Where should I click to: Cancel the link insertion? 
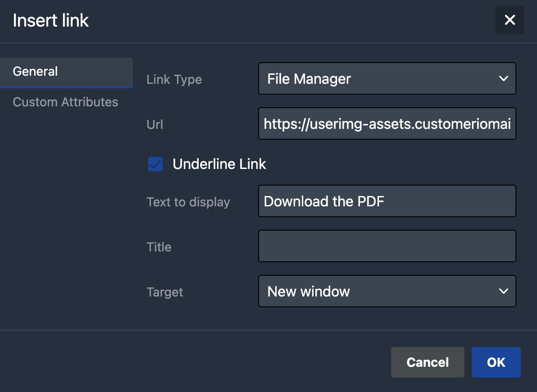click(x=427, y=362)
